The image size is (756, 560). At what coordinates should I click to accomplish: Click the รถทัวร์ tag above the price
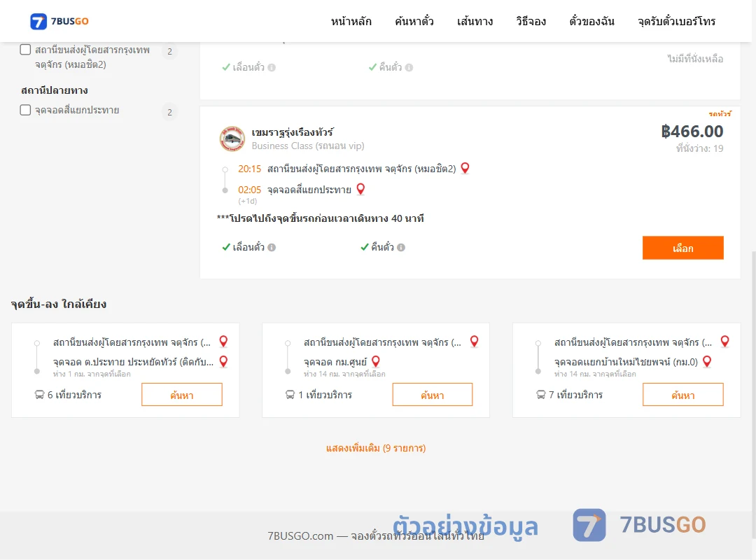pos(720,114)
